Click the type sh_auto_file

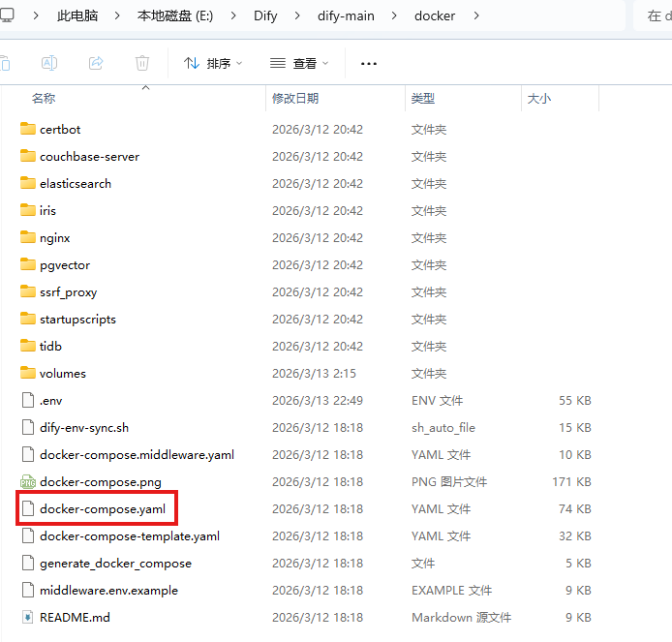point(443,428)
